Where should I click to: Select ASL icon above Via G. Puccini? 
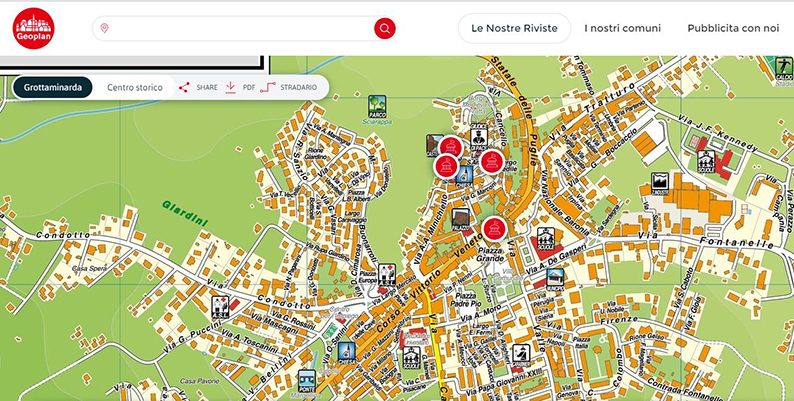coord(220,307)
